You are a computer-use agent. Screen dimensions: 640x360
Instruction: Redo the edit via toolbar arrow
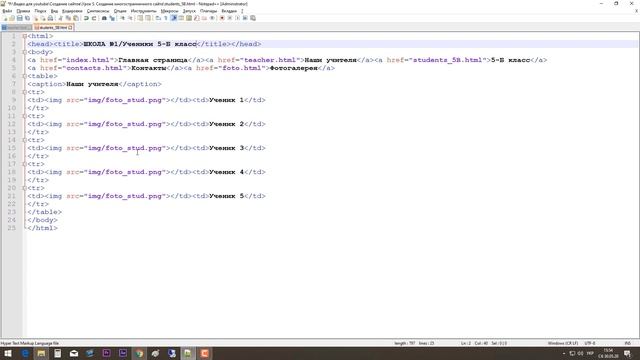click(x=94, y=18)
